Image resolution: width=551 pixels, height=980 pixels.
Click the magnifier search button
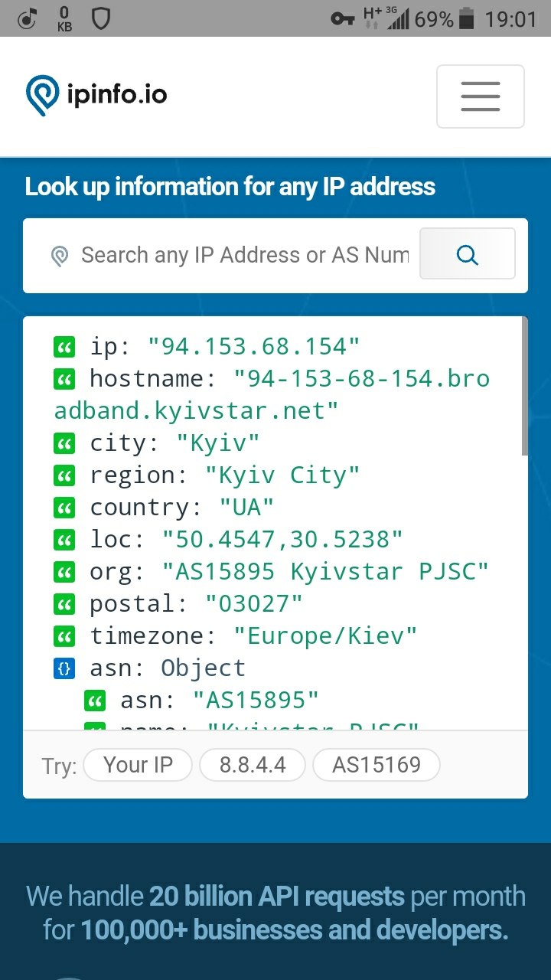(x=468, y=254)
